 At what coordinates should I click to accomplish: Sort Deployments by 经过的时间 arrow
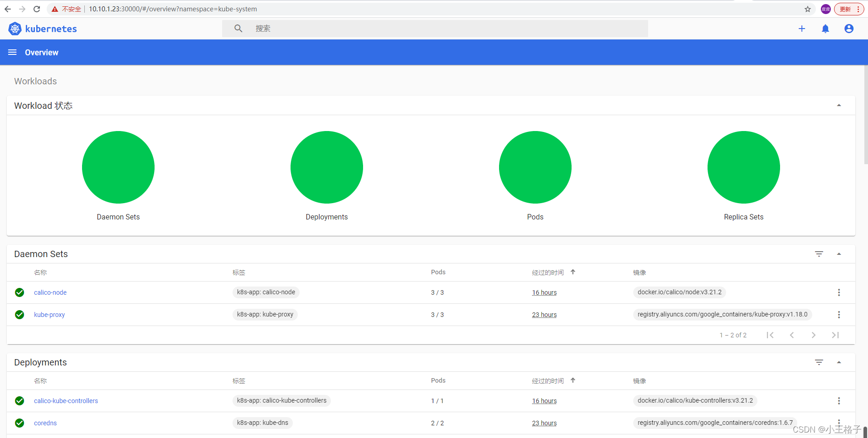[573, 380]
